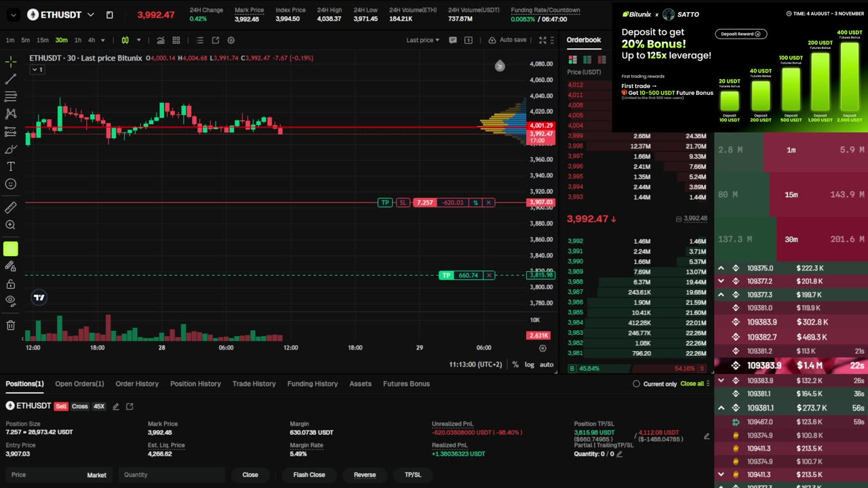Viewport: 868px width, 488px height.
Task: Open the chart indicators menu
Action: pos(161,40)
